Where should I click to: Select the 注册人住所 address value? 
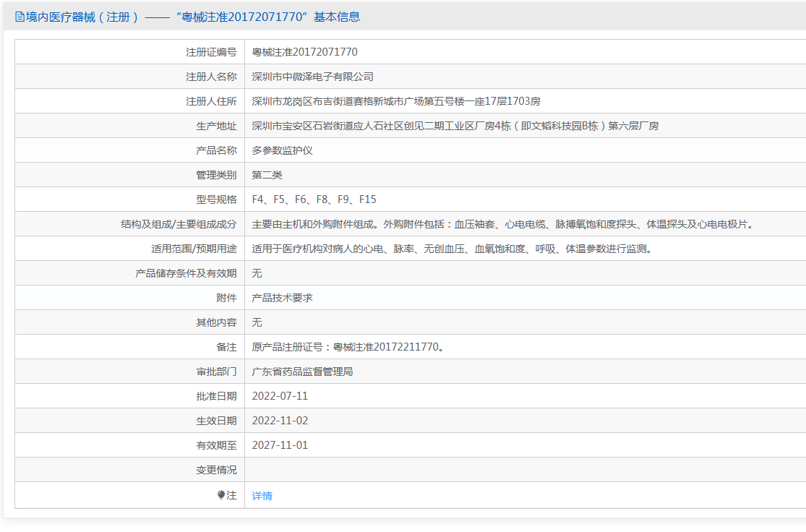coord(395,101)
